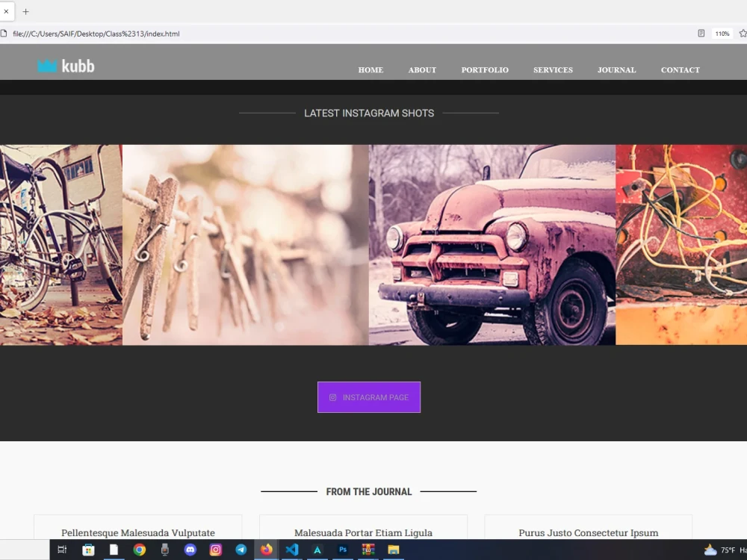Open Task View on the taskbar
The height and width of the screenshot is (560, 747).
pyautogui.click(x=63, y=550)
